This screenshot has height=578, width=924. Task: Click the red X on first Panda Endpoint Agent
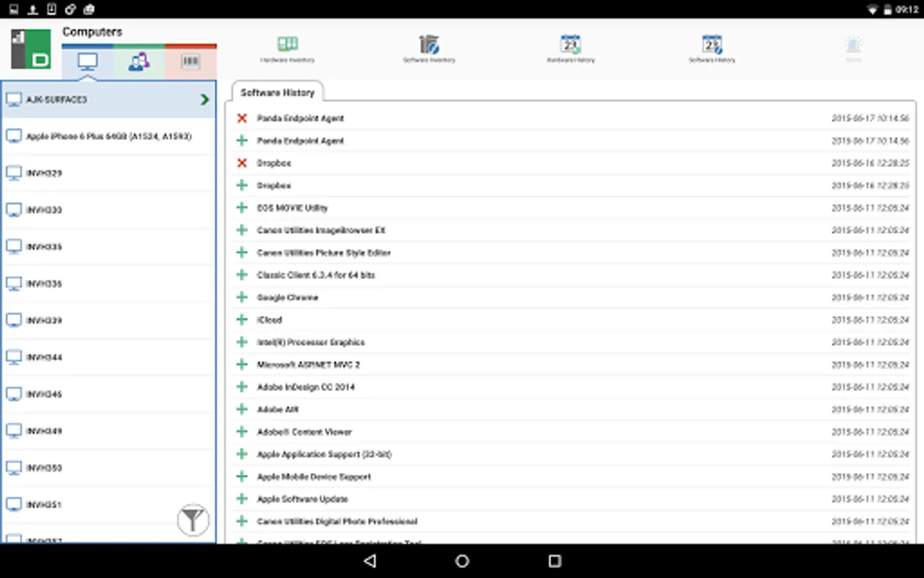[242, 118]
